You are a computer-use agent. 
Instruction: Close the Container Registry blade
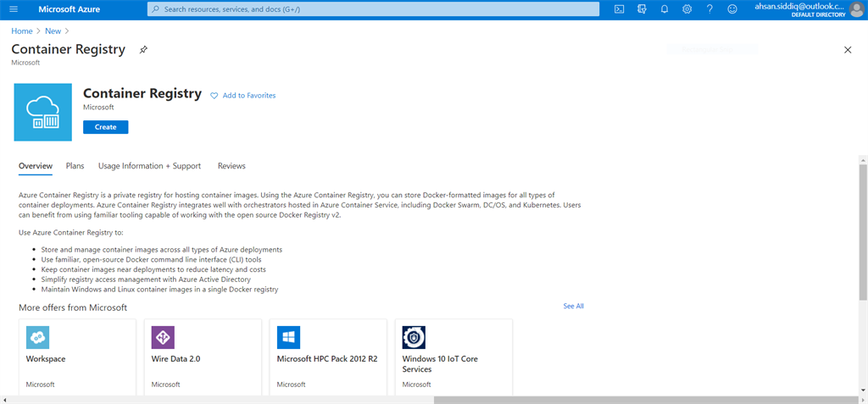click(848, 50)
